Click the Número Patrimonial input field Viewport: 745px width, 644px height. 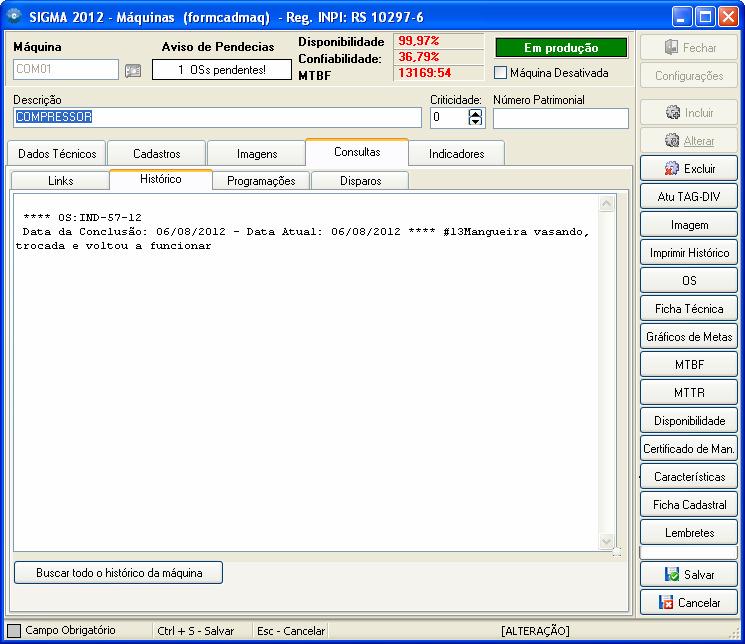click(x=561, y=118)
